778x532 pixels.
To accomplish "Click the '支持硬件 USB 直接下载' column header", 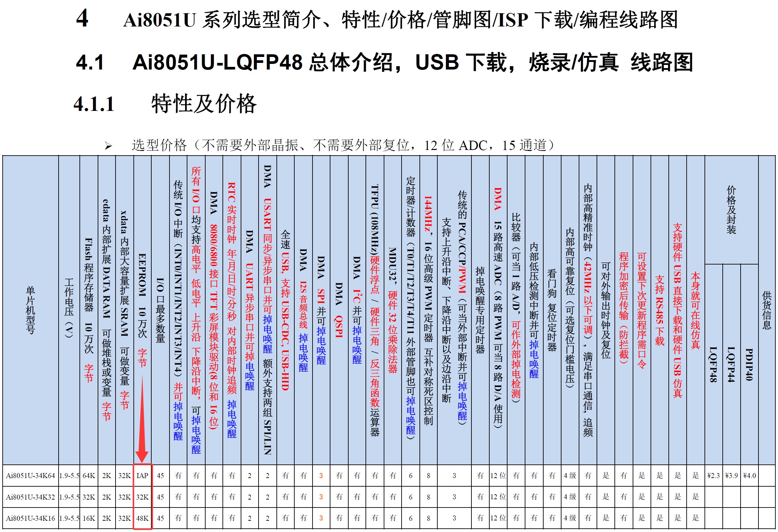I will point(677,310).
